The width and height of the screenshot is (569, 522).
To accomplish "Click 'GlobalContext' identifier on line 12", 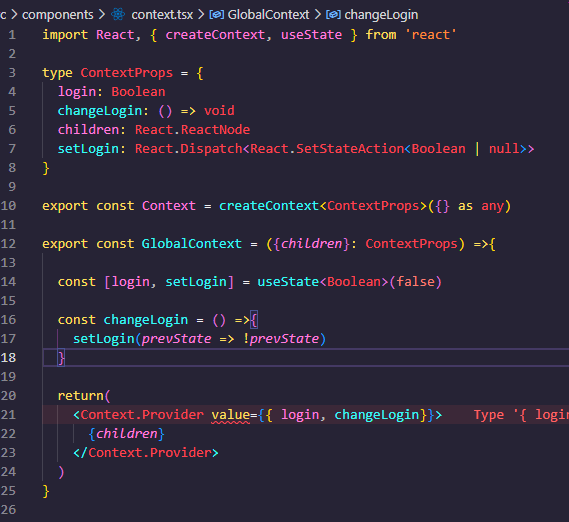I will pyautogui.click(x=192, y=244).
